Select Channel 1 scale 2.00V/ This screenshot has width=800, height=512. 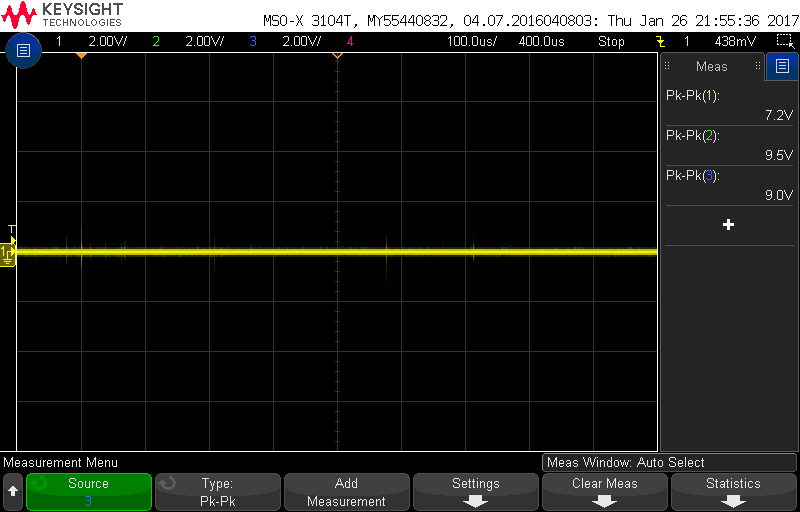107,42
